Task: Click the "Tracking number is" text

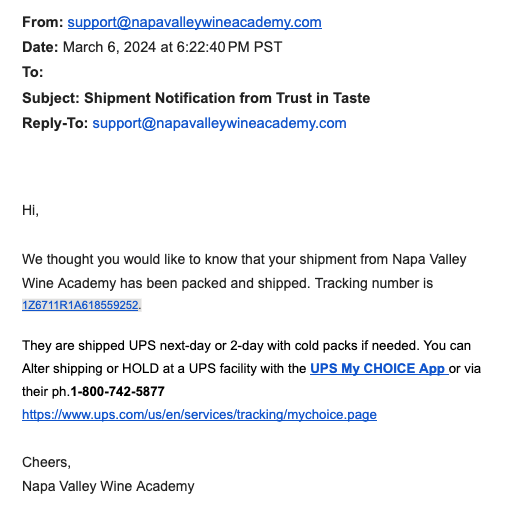Action: coord(374,283)
